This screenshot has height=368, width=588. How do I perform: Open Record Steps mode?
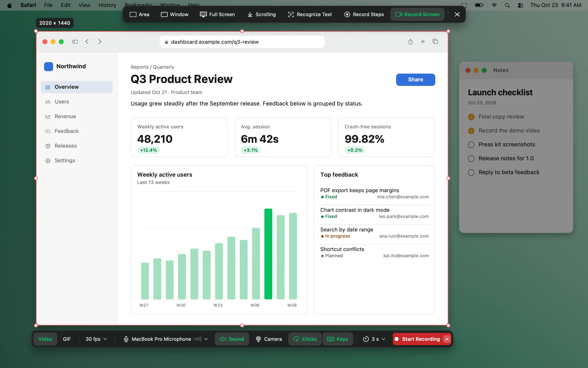364,14
